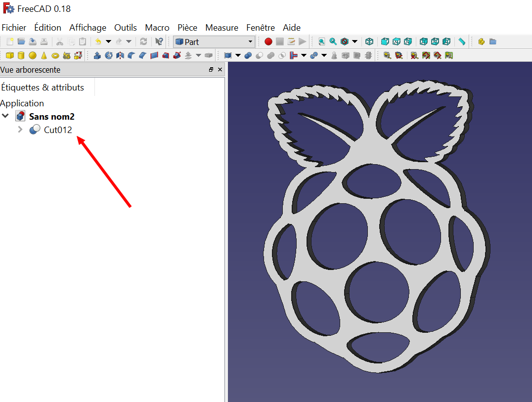Create a new Part container (yellow icon)

(481, 42)
